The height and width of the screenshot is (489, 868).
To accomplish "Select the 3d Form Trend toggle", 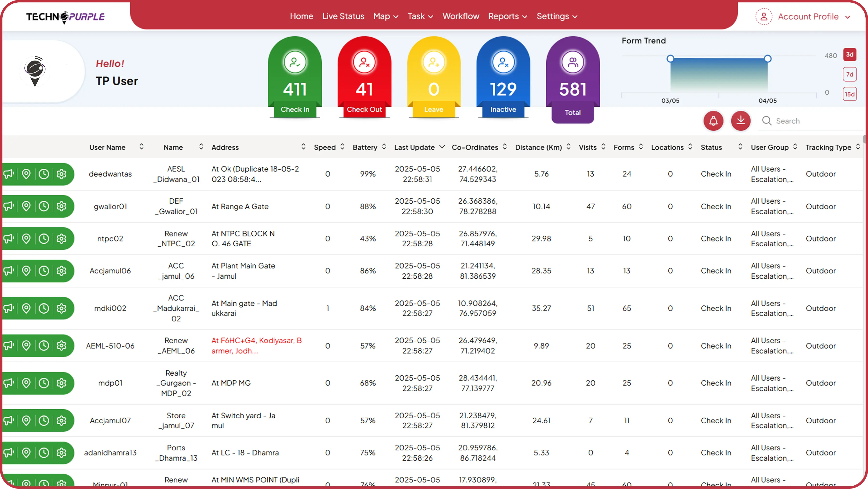I will [850, 54].
